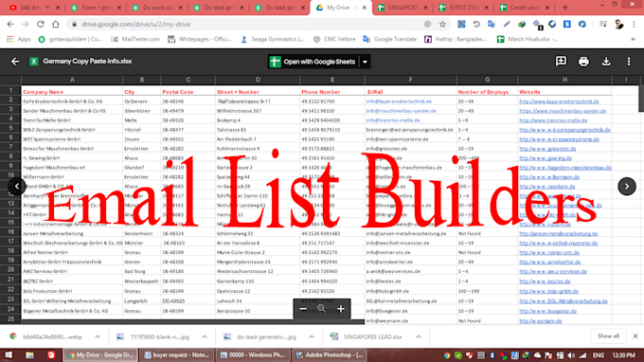The width and height of the screenshot is (644, 362).
Task: Open the maschinenbau-sander.de website link
Action: (x=563, y=111)
